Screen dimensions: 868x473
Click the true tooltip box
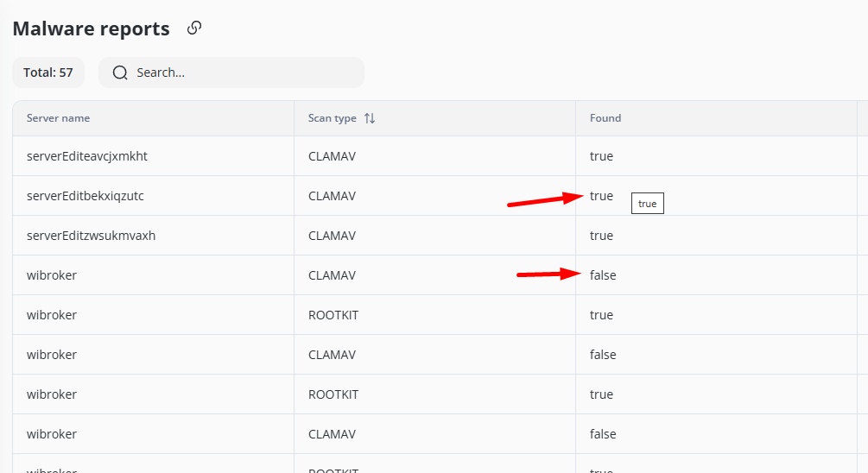(648, 204)
